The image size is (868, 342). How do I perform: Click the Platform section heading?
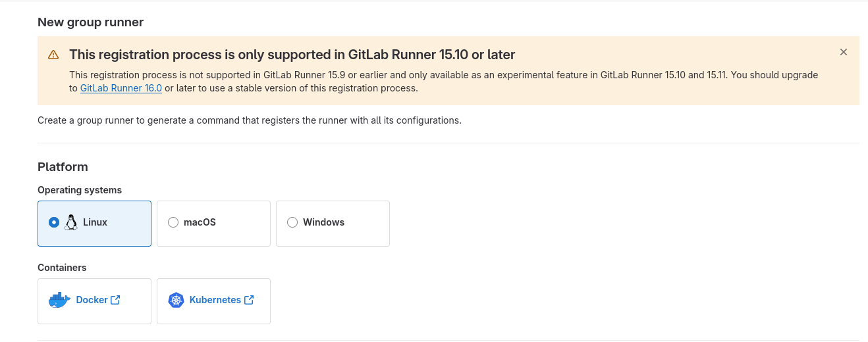click(x=63, y=167)
